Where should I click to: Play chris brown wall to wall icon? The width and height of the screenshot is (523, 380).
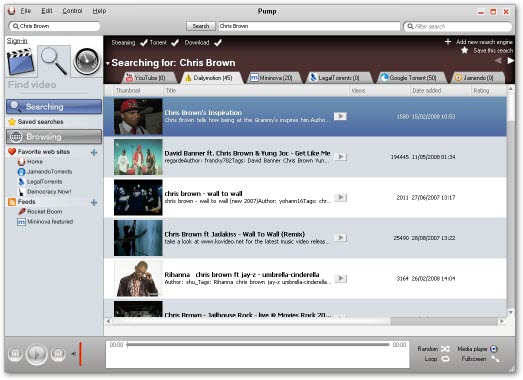(340, 197)
